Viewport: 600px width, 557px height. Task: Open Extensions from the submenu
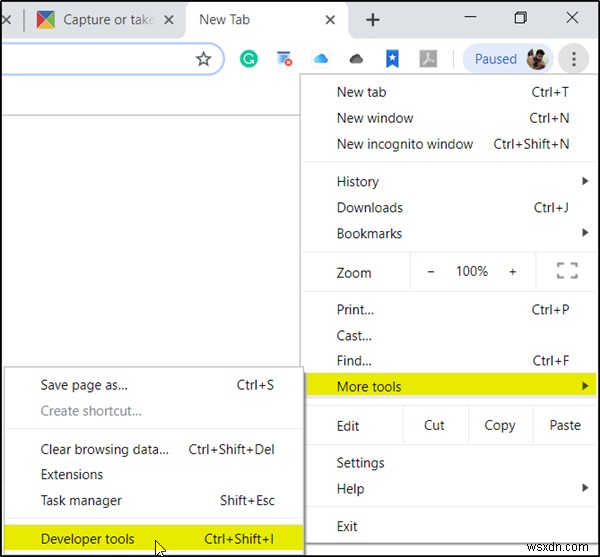154,474
